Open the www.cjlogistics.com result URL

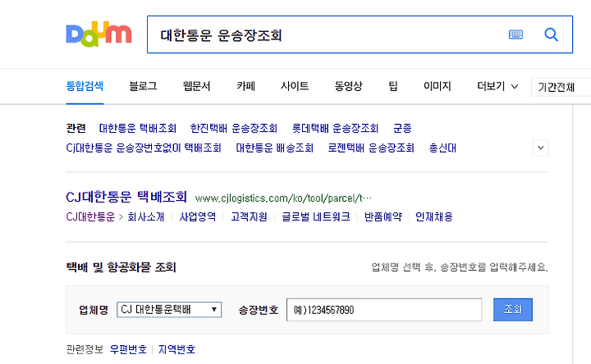[x=283, y=198]
